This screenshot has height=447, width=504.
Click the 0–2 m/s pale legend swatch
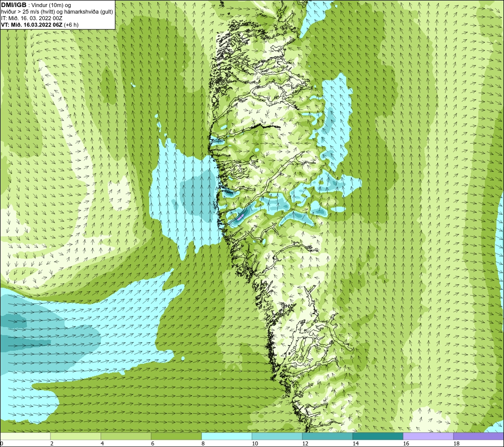pyautogui.click(x=25, y=436)
